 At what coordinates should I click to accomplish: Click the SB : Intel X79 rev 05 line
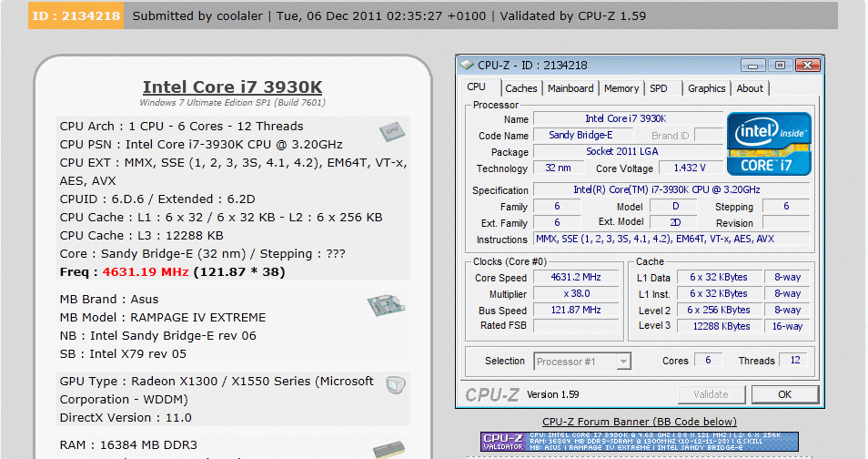(123, 354)
